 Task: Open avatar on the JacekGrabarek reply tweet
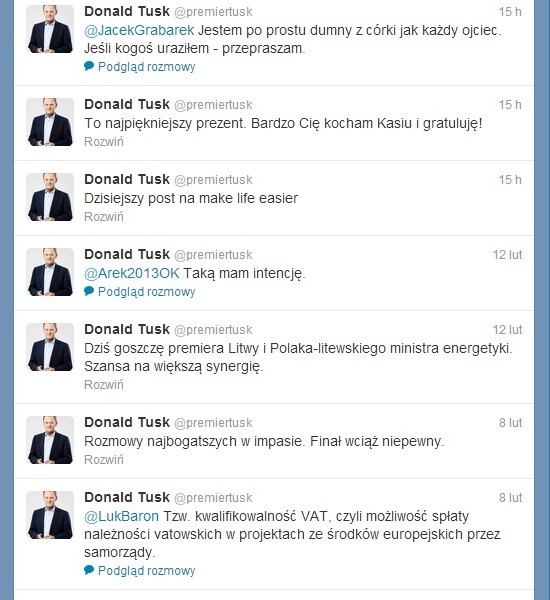point(50,29)
